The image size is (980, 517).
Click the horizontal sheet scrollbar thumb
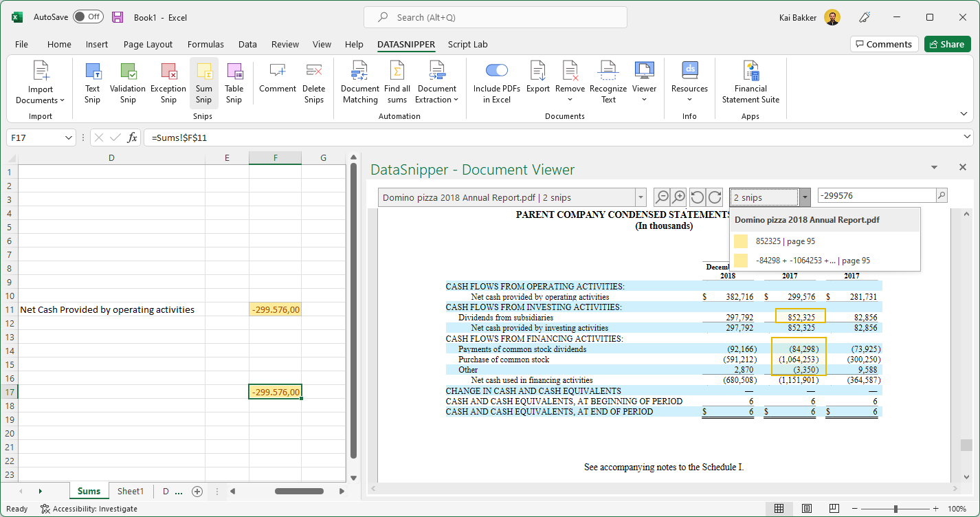click(299, 491)
